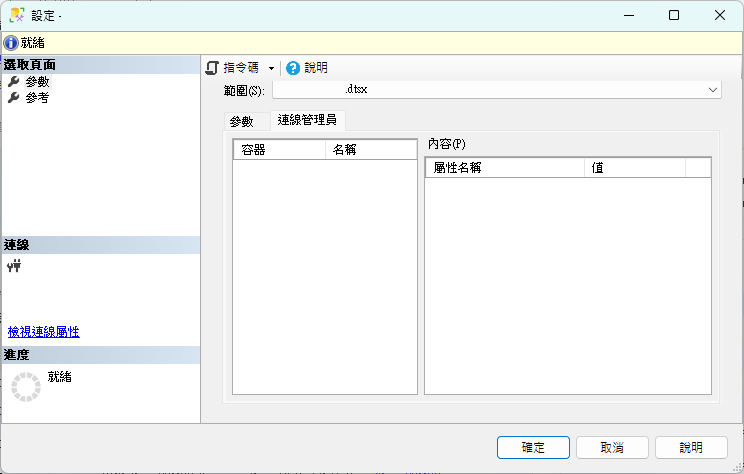Image resolution: width=744 pixels, height=474 pixels.
Task: Click the 屬性名稱 column header
Action: (504, 168)
